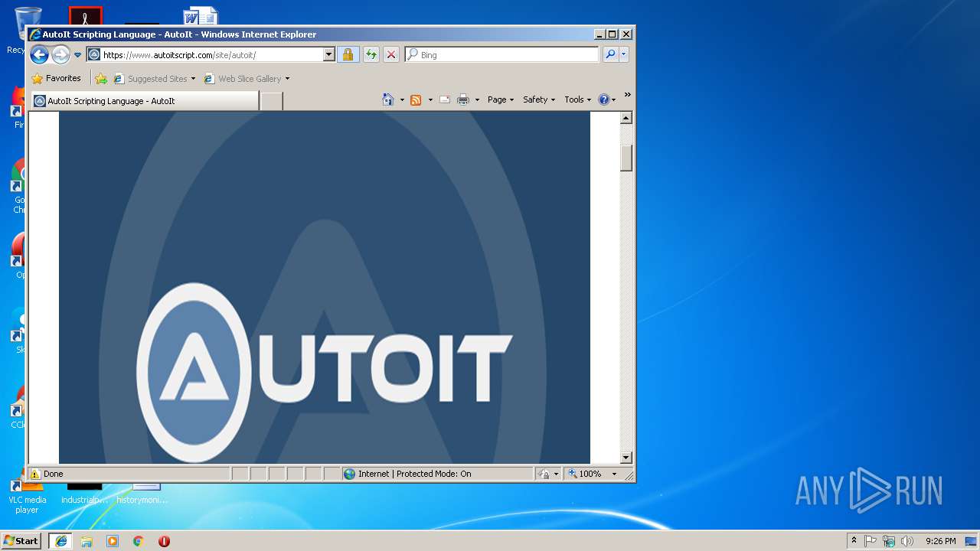Click the IE window title bar icon
980x551 pixels.
tap(35, 34)
